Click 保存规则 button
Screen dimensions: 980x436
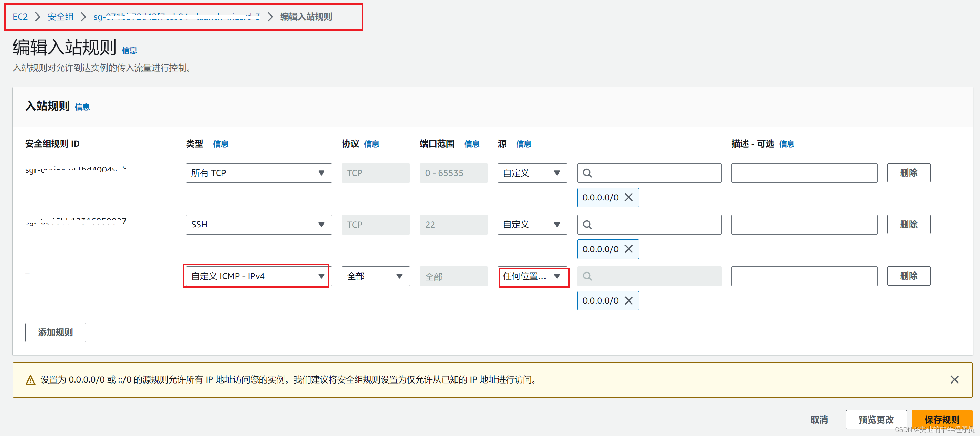(x=942, y=420)
